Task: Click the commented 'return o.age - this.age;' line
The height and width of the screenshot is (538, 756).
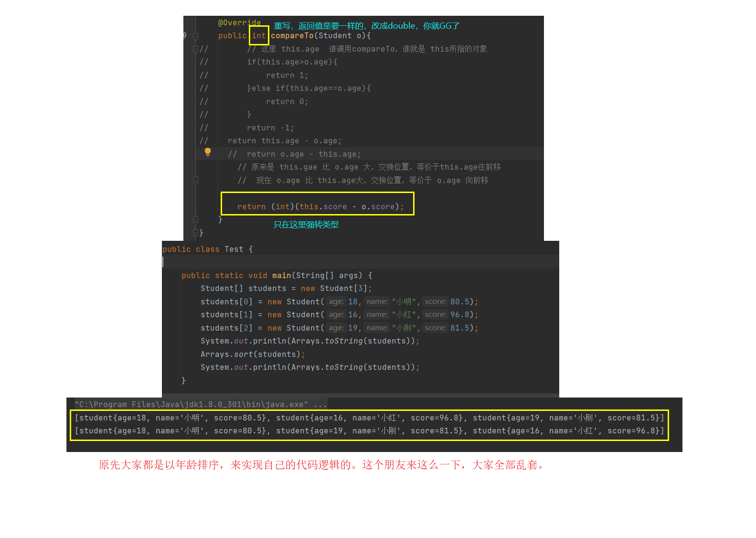Action: [304, 154]
